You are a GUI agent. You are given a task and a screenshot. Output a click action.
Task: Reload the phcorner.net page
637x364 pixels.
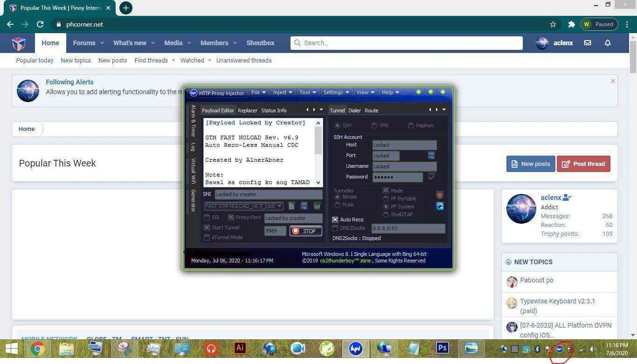40,24
